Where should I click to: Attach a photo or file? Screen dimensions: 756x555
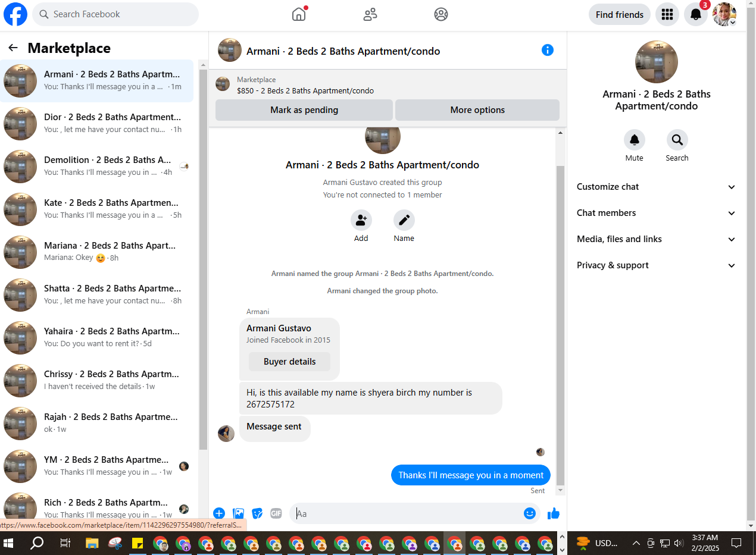click(239, 513)
